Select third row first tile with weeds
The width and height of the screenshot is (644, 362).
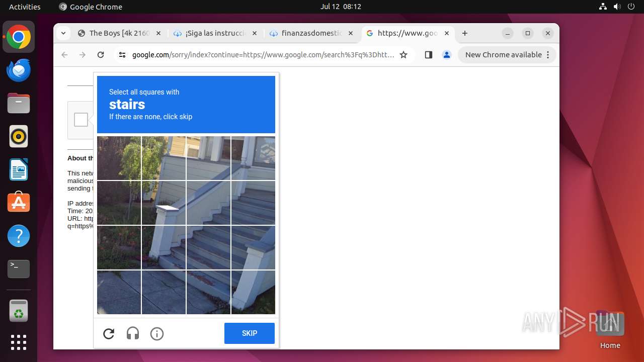click(x=119, y=247)
